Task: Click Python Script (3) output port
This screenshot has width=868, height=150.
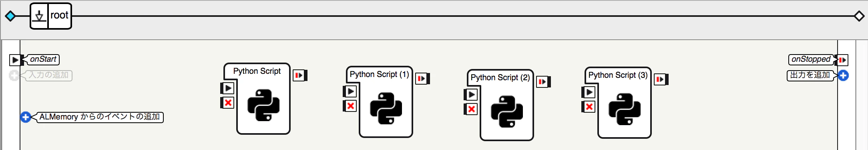Action: pyautogui.click(x=661, y=79)
